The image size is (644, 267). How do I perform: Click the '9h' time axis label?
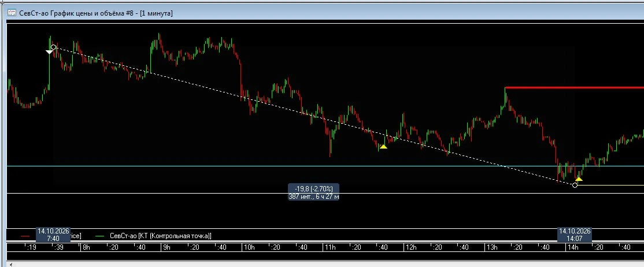[167, 247]
